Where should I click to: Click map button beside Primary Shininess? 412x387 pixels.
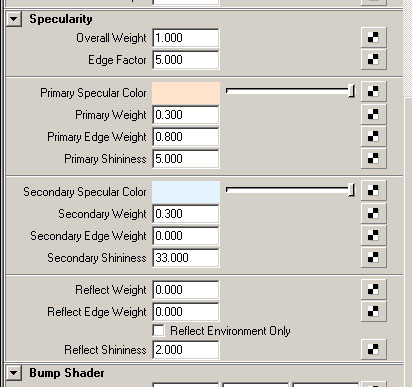[x=373, y=158]
